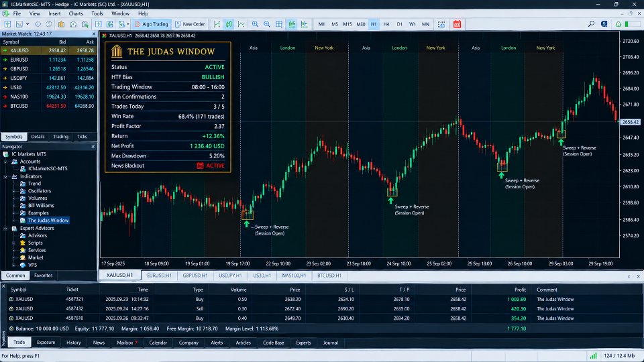Click the chart screenshot icon in toolbar

pos(441,24)
